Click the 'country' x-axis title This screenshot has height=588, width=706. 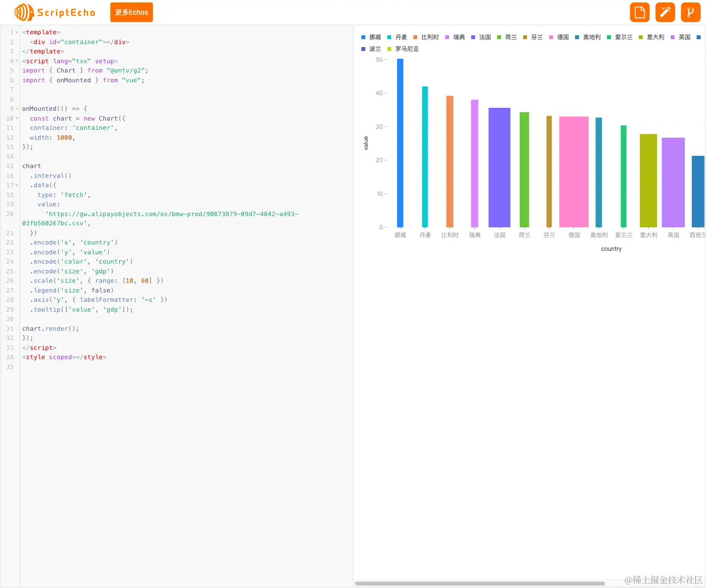611,249
